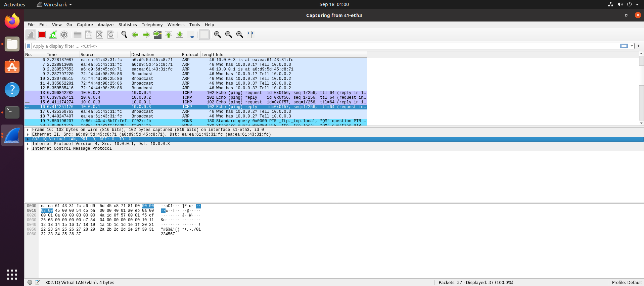Expand the Ethernet II section
This screenshot has width=644, height=286.
point(28,135)
